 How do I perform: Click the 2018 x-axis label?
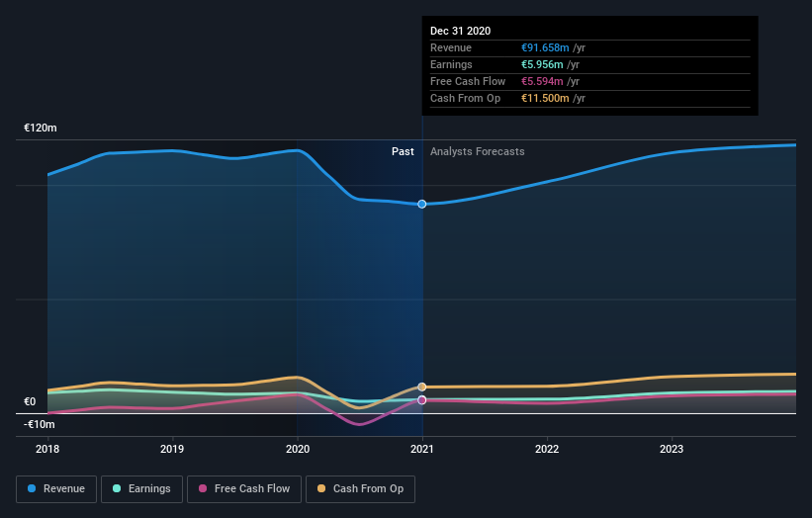click(47, 449)
